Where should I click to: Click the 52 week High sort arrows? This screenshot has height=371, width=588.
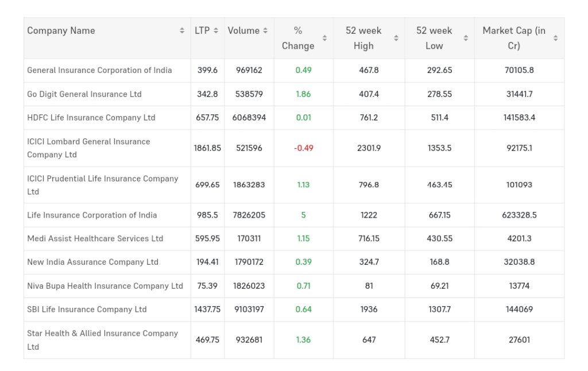396,38
